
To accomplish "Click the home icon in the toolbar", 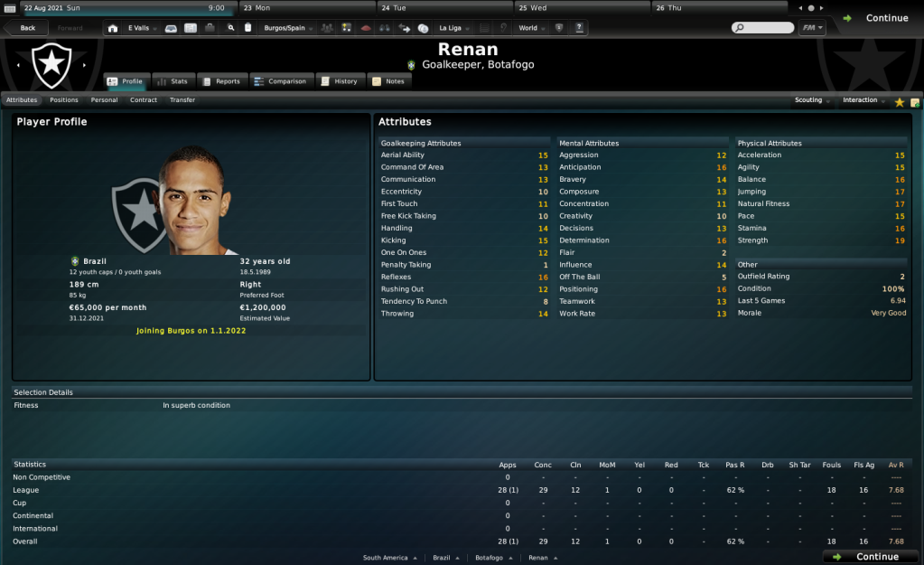I will click(x=113, y=28).
